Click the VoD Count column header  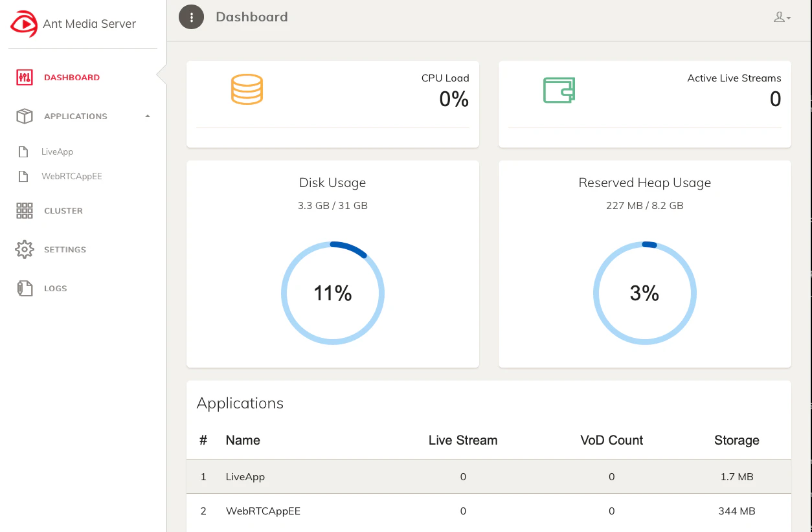click(612, 441)
